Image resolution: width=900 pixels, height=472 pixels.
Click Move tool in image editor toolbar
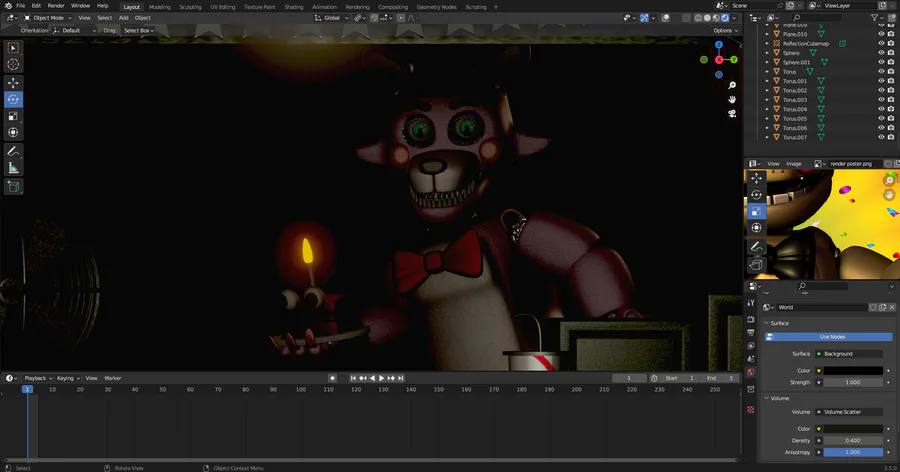point(757,178)
